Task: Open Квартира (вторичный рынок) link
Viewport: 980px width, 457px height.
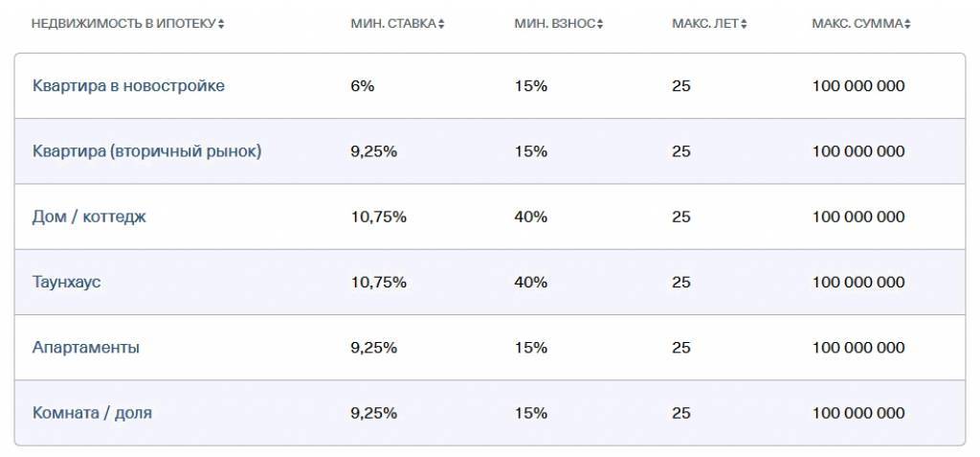Action: (x=146, y=151)
